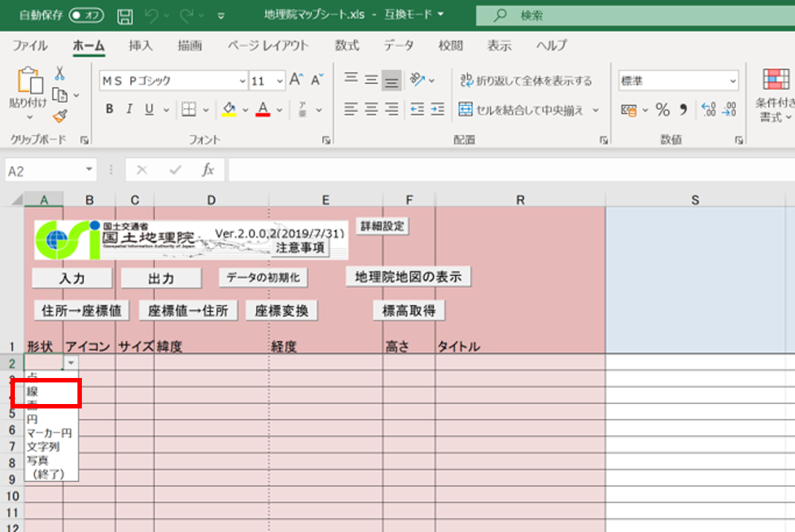
Task: Click the 貼り付け paste icon
Action: (29, 81)
